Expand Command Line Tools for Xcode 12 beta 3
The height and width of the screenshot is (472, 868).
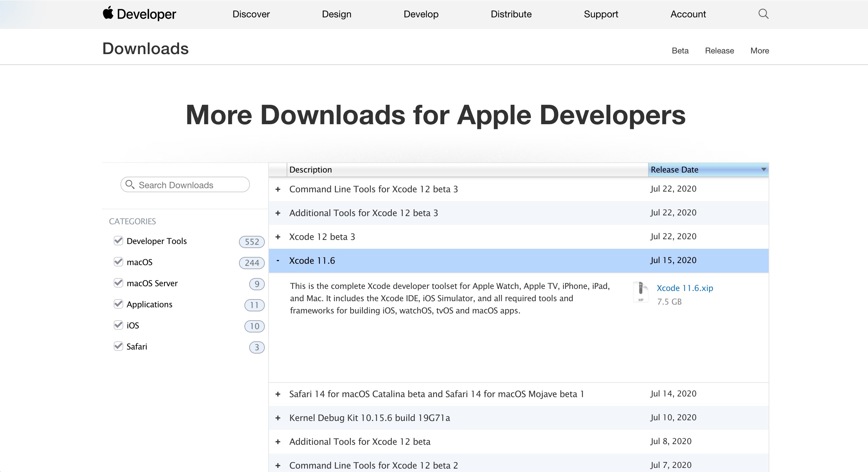click(x=278, y=189)
